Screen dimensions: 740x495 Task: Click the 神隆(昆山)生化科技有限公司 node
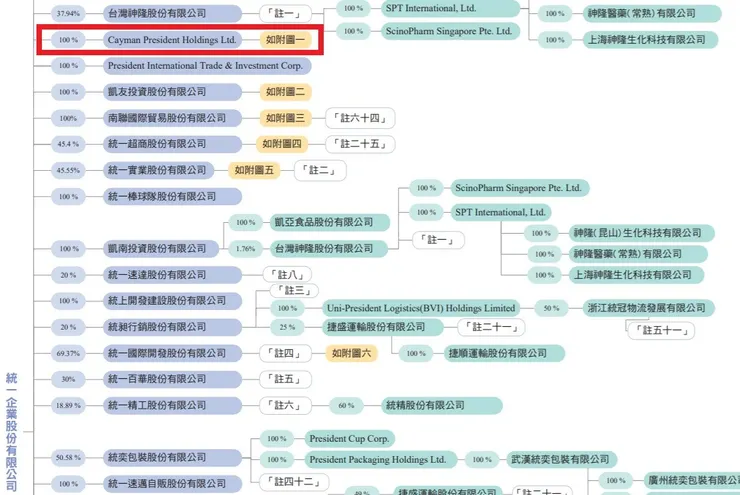(x=641, y=233)
